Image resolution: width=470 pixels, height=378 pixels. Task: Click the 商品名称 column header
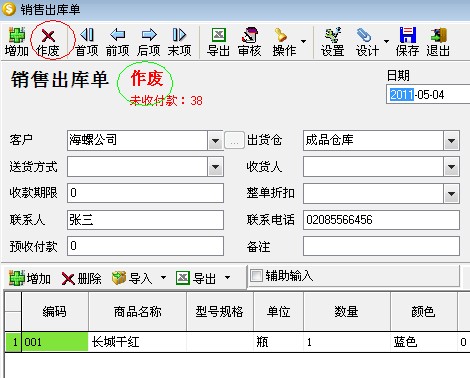click(137, 312)
